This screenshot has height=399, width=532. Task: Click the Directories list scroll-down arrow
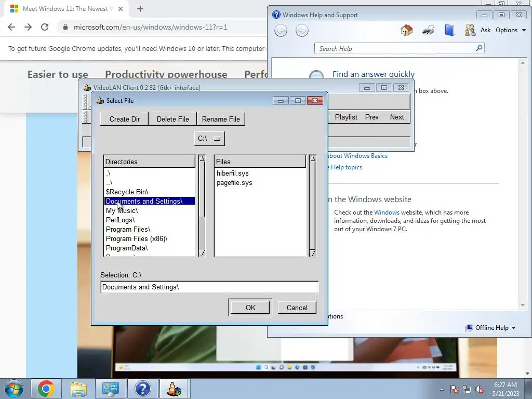pos(202,253)
